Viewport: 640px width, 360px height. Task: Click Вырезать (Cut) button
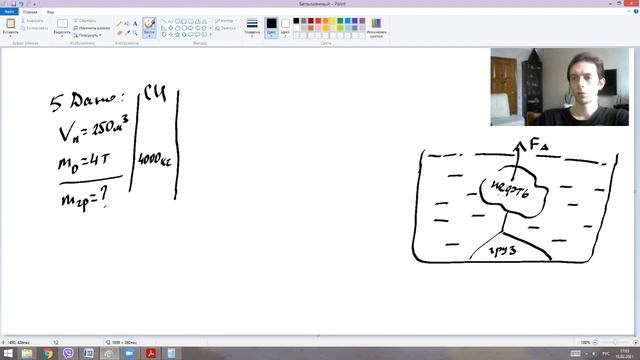(x=33, y=20)
